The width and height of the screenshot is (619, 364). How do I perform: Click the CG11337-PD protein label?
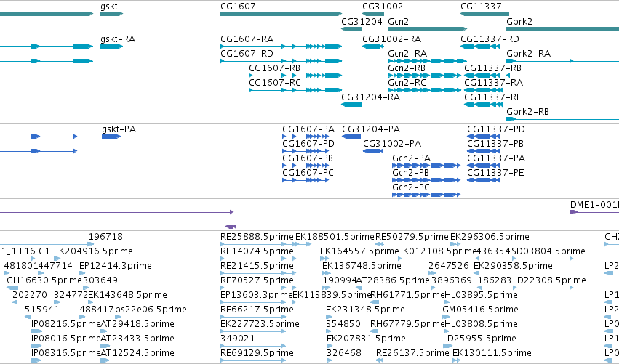496,129
